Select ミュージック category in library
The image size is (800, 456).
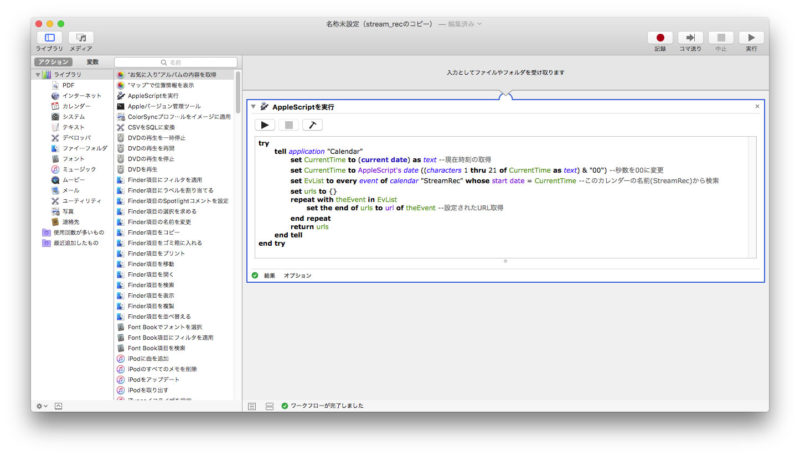click(73, 169)
